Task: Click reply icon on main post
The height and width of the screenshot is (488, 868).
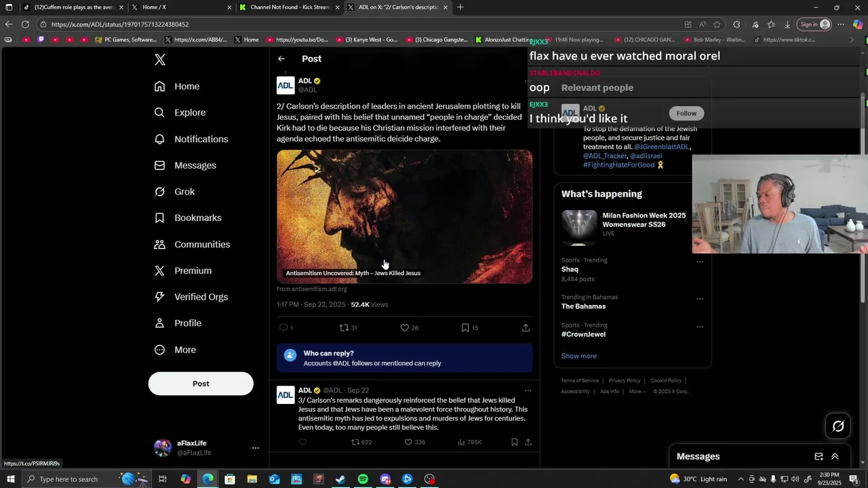Action: point(283,327)
